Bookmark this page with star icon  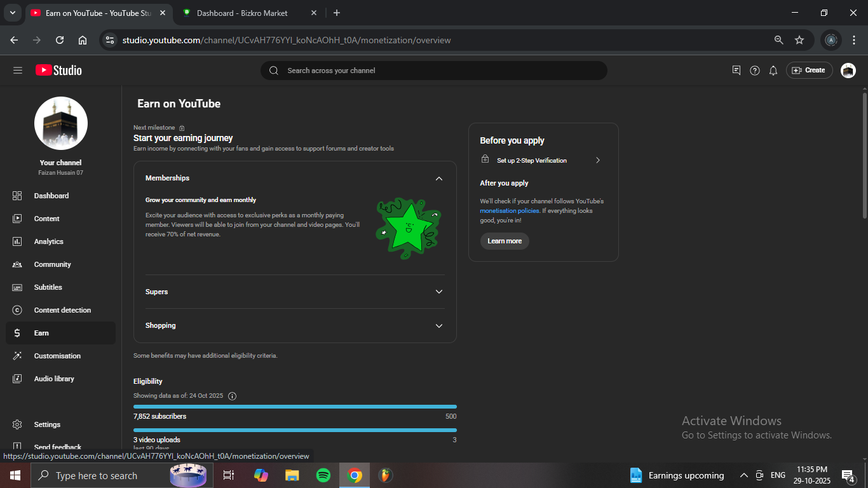tap(799, 40)
